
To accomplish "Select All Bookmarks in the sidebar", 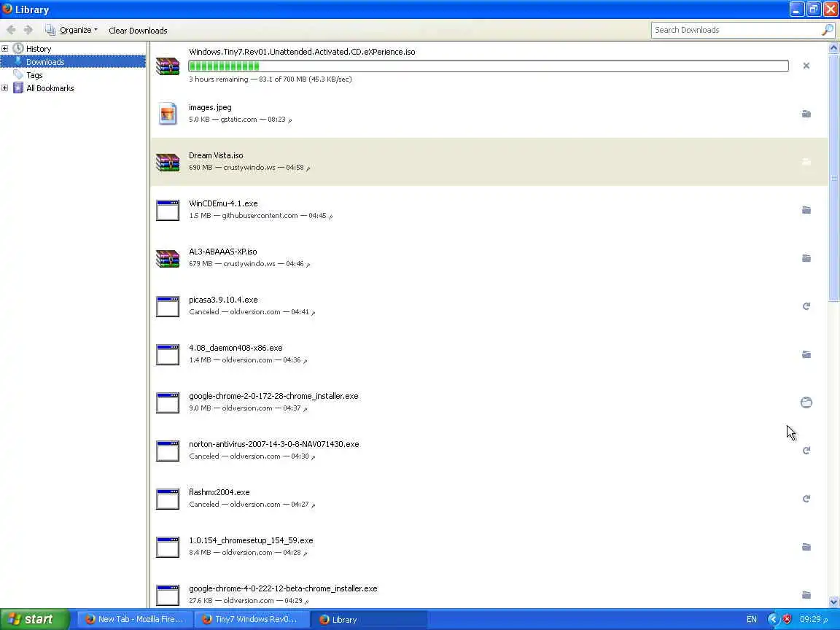I will coord(50,87).
